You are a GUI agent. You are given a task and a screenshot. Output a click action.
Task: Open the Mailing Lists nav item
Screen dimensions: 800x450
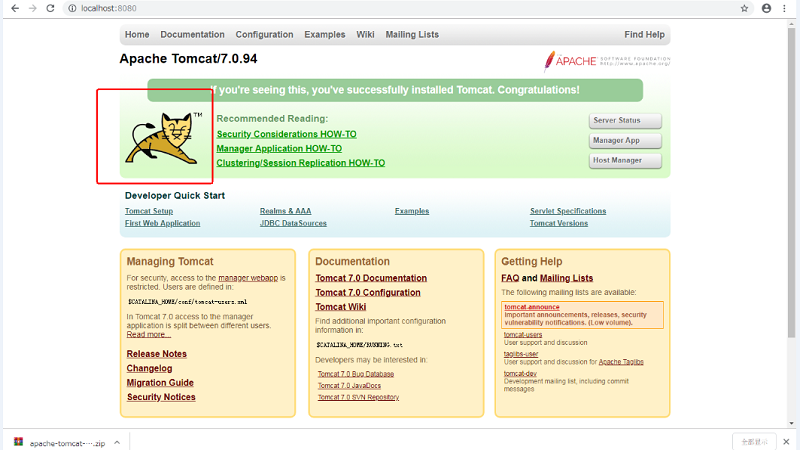click(412, 34)
